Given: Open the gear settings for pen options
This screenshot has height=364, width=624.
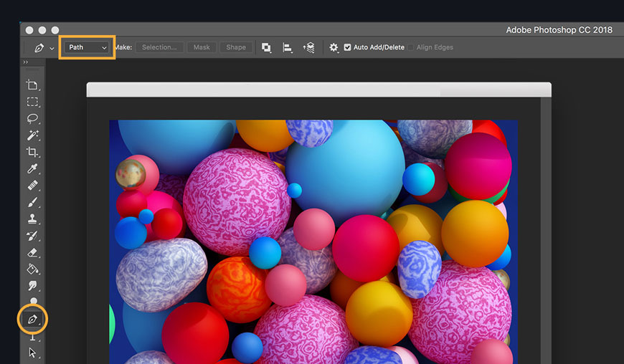Looking at the screenshot, I should point(334,48).
